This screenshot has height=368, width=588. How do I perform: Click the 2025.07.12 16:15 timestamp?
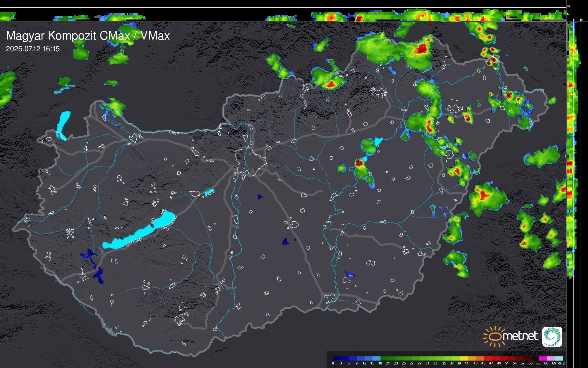pos(33,49)
